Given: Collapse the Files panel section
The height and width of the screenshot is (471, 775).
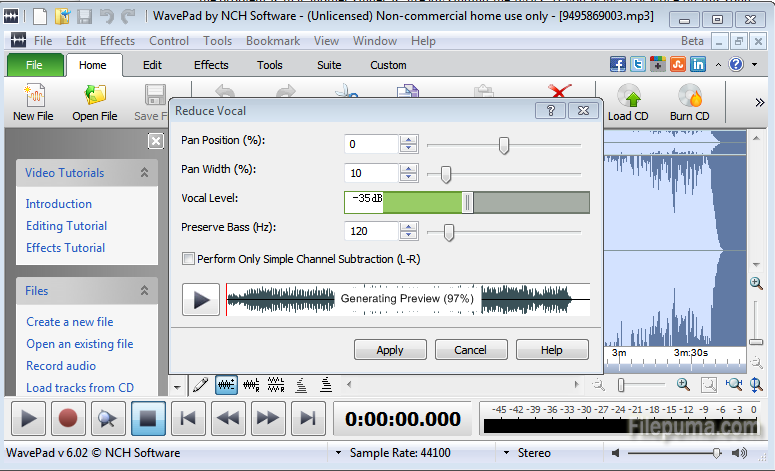Looking at the screenshot, I should [x=144, y=291].
